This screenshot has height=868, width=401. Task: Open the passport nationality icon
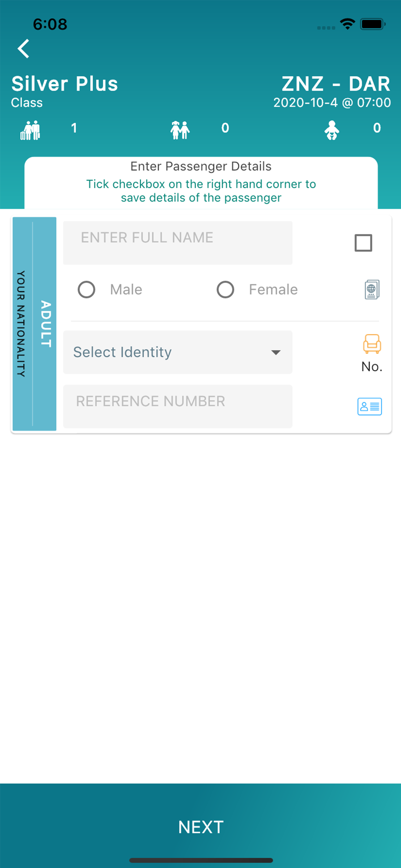point(372,289)
